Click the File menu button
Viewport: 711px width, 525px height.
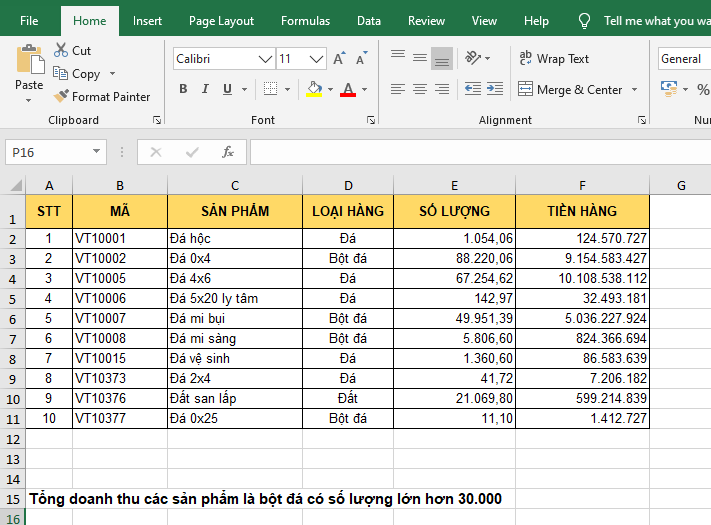click(x=29, y=21)
